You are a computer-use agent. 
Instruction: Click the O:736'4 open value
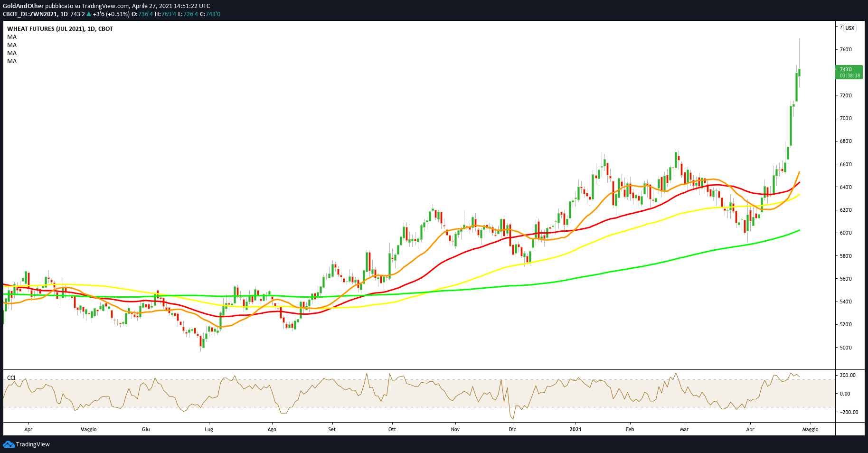click(142, 14)
